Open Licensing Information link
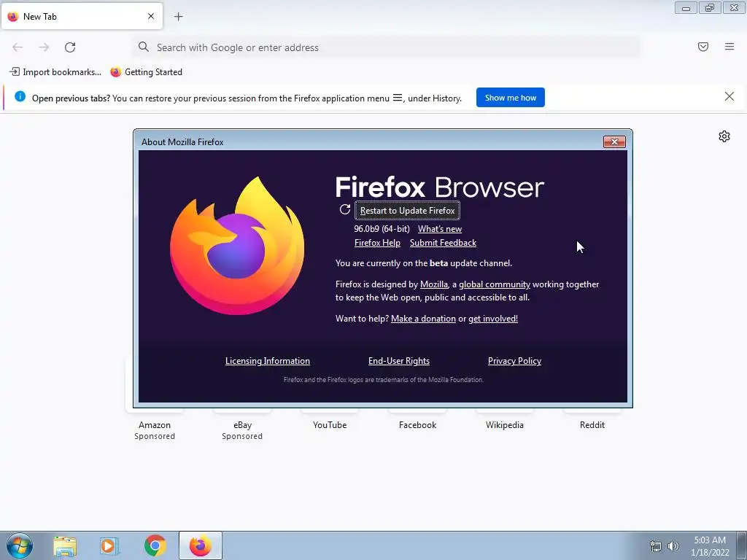Viewport: 747px width, 560px height. (x=267, y=361)
